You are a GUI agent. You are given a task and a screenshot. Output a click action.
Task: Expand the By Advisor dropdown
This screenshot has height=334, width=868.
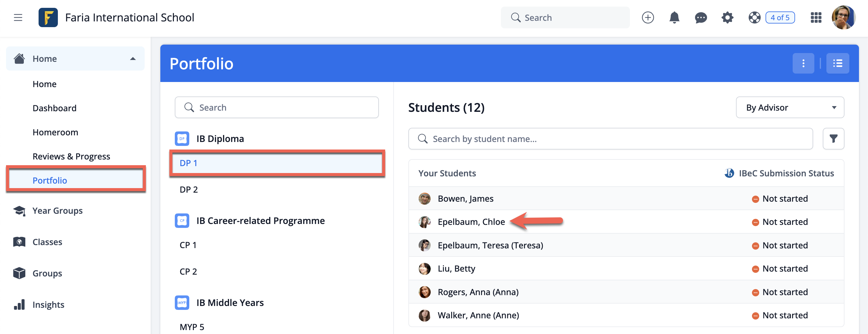(x=790, y=108)
